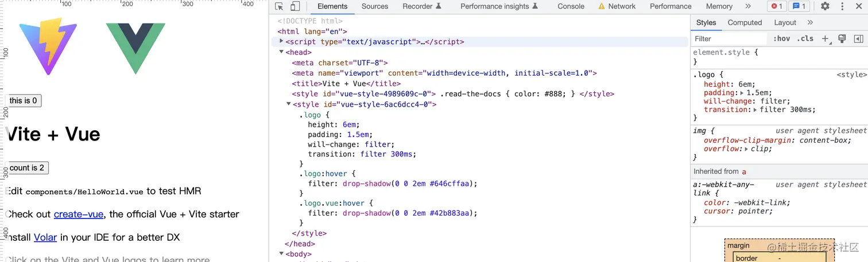Activate the inspect element picker icon
Screen dimensions: 868x262
(279, 6)
